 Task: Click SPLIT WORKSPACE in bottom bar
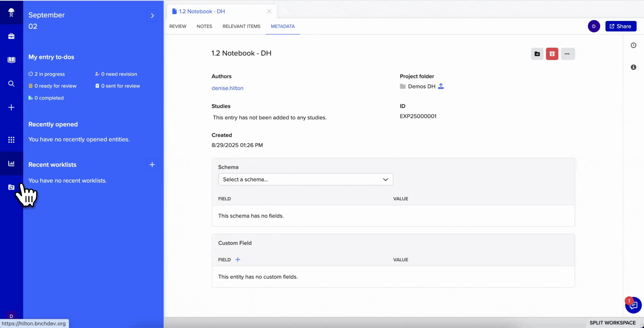tap(612, 323)
